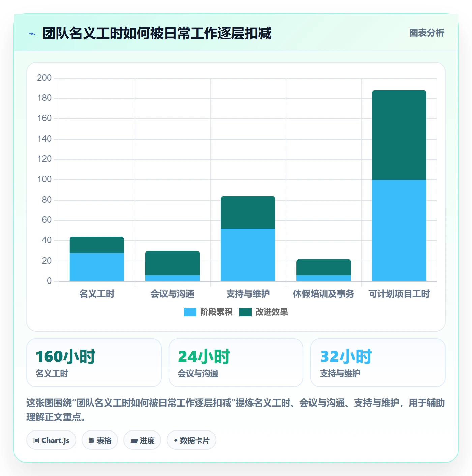This screenshot has height=476, width=472.
Task: Click the bar icon in 进度 tag
Action: click(x=134, y=441)
